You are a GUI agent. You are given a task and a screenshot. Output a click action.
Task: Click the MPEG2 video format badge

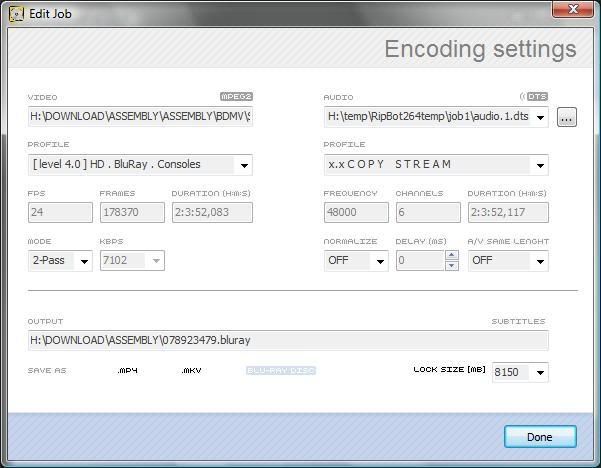[x=236, y=97]
